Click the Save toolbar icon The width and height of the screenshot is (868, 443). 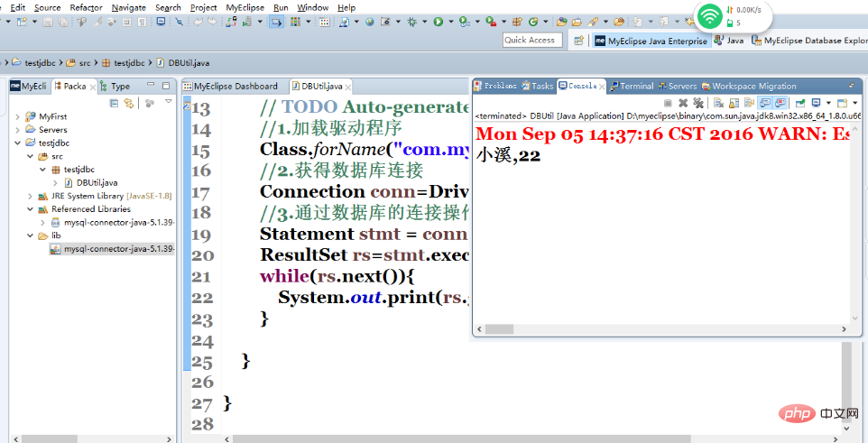(48, 22)
